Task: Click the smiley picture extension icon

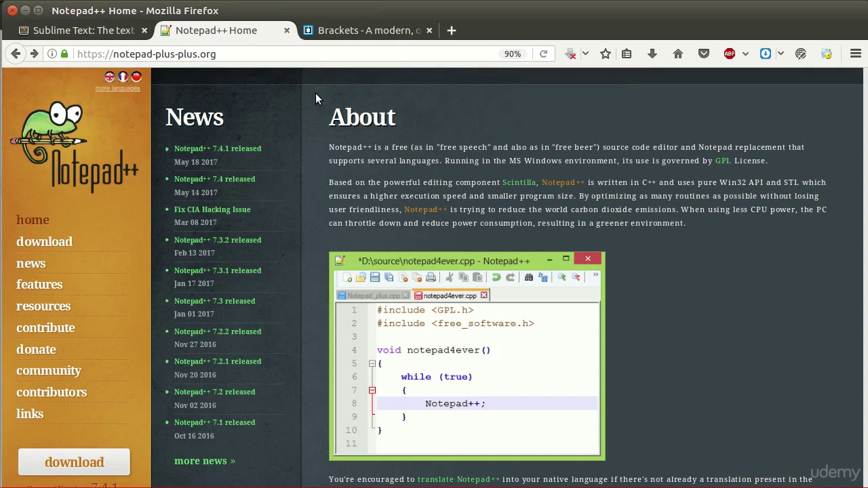Action: (827, 54)
